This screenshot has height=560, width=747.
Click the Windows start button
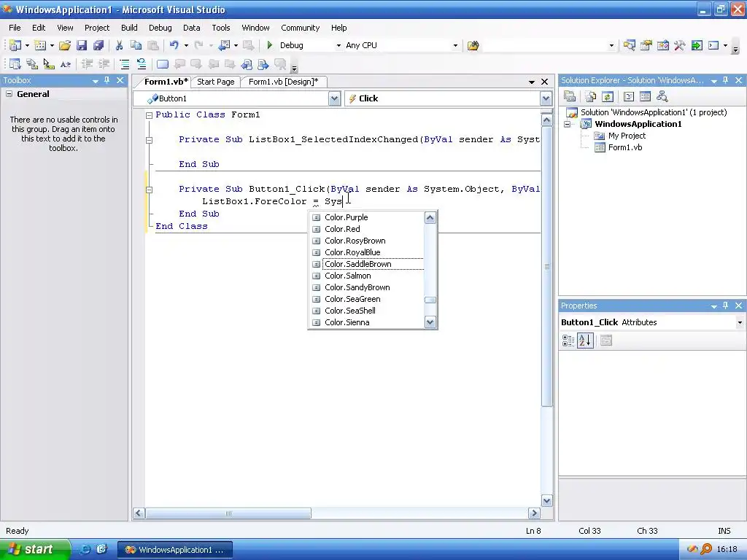point(34,550)
